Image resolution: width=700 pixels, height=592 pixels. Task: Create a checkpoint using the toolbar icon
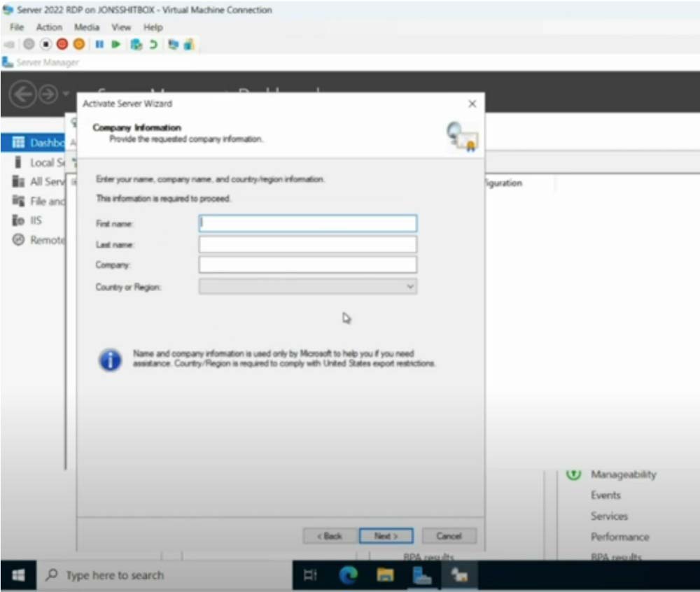136,44
